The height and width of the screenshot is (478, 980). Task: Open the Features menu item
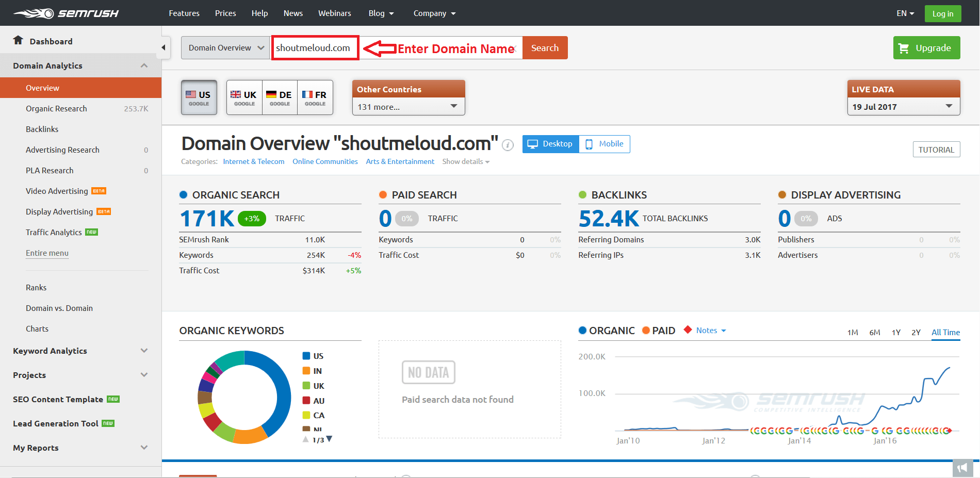pyautogui.click(x=184, y=13)
